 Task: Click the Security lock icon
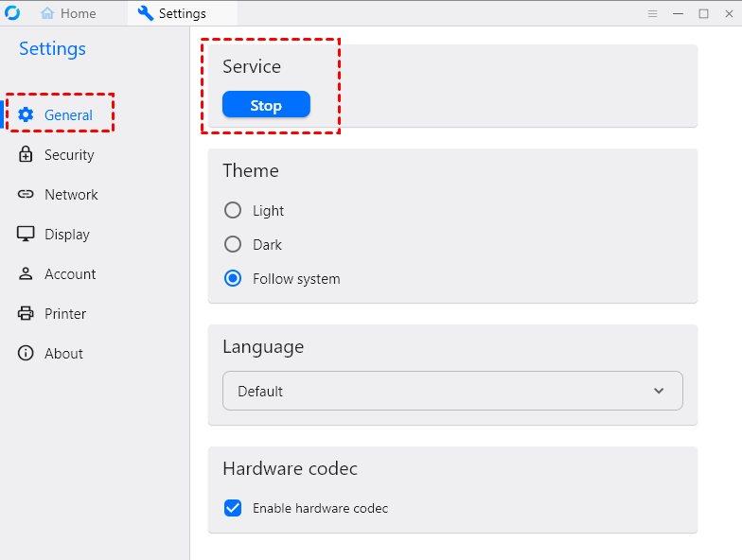(x=26, y=155)
